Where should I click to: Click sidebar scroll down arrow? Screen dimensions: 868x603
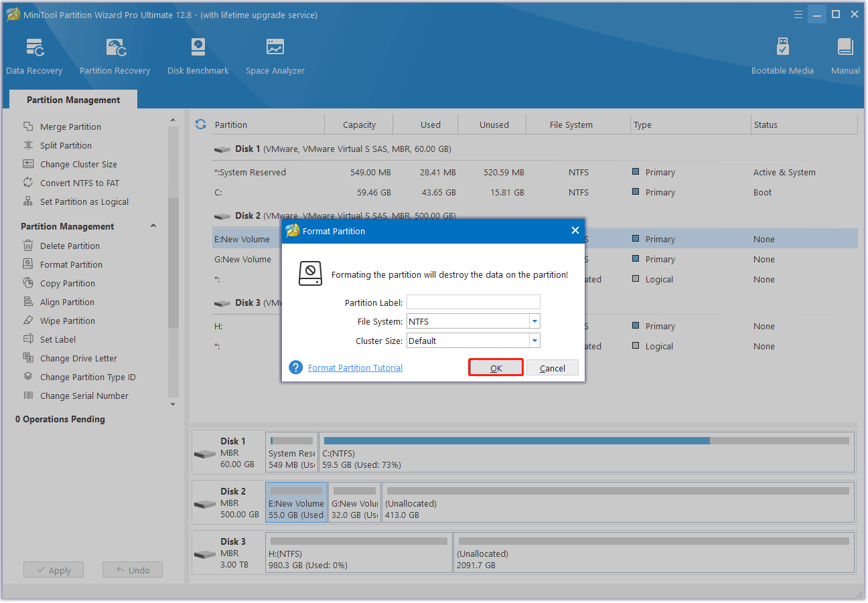[173, 404]
